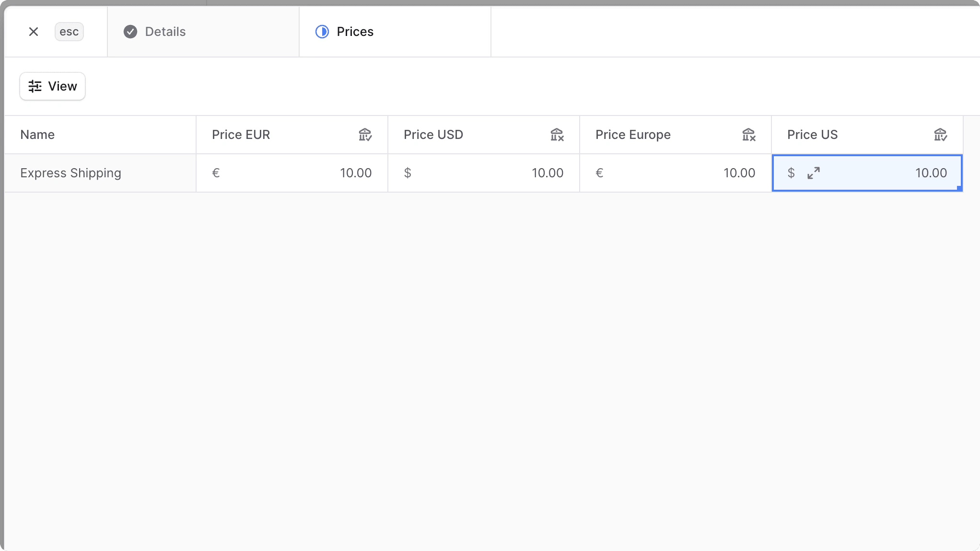Screen dimensions: 980x551
Task: Click the Express Shipping row name
Action: click(70, 173)
